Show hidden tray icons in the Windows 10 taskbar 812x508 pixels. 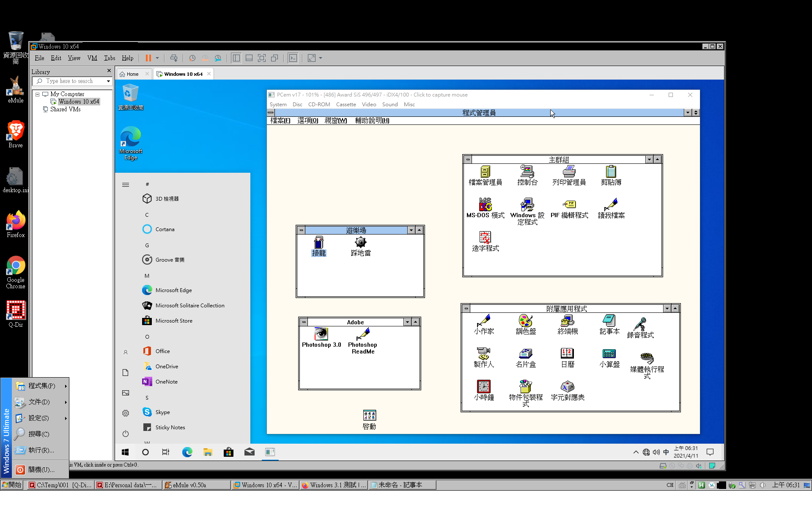[636, 452]
